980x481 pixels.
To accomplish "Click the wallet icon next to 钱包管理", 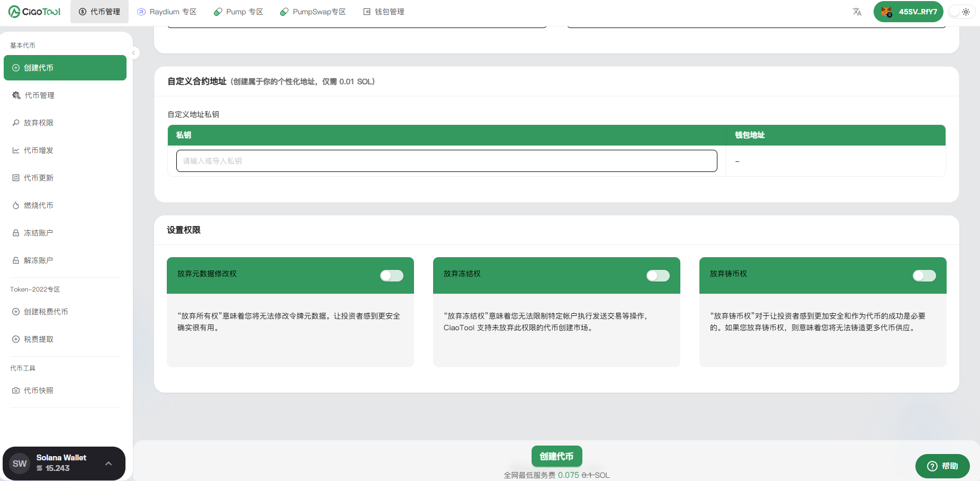I will coord(367,12).
